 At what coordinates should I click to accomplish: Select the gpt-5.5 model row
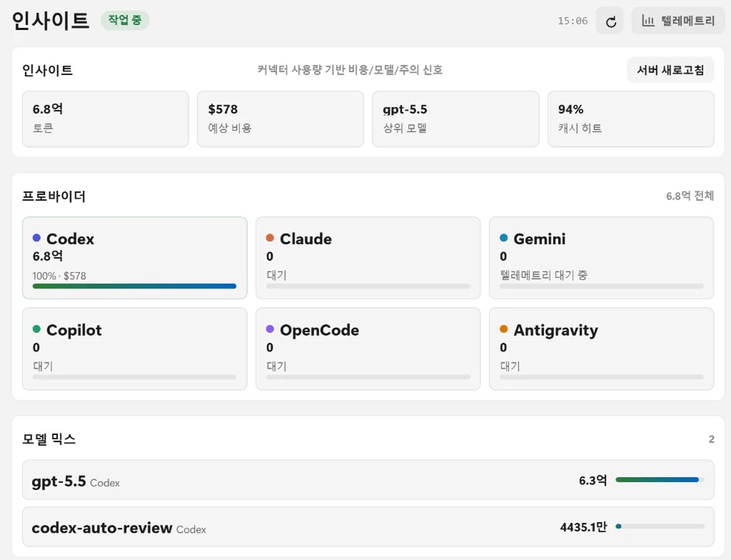click(x=369, y=480)
